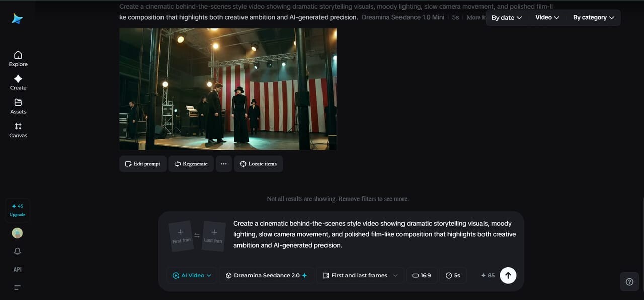Open the Dreamina Seedance 2.0 model selector
The height and width of the screenshot is (300, 644).
[266, 275]
